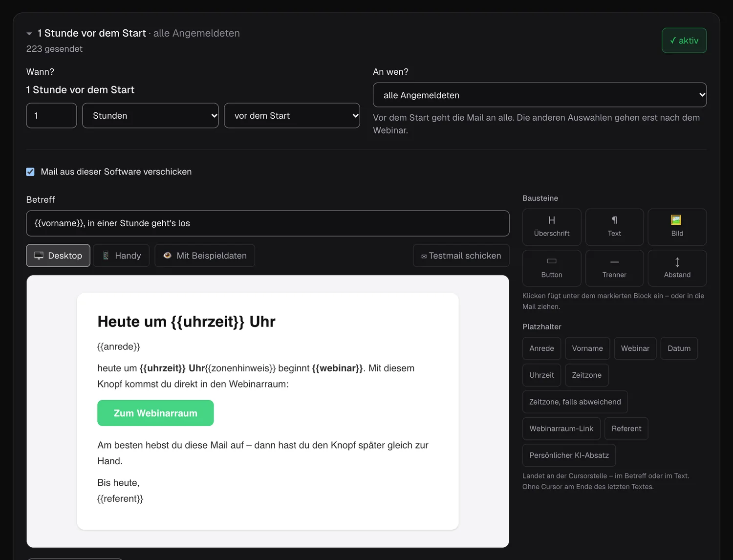This screenshot has width=733, height=560.
Task: Focus the number field containing 1
Action: point(51,115)
